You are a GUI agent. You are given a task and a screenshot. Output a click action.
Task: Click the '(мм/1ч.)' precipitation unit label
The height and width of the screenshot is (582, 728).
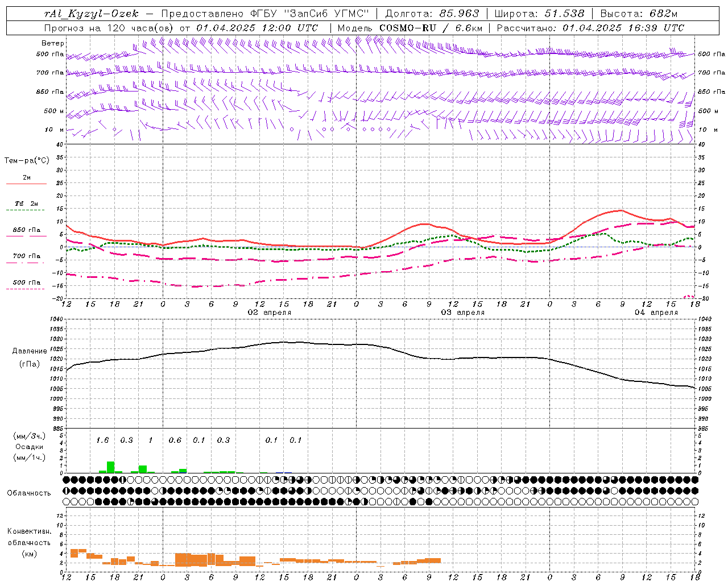pyautogui.click(x=30, y=458)
